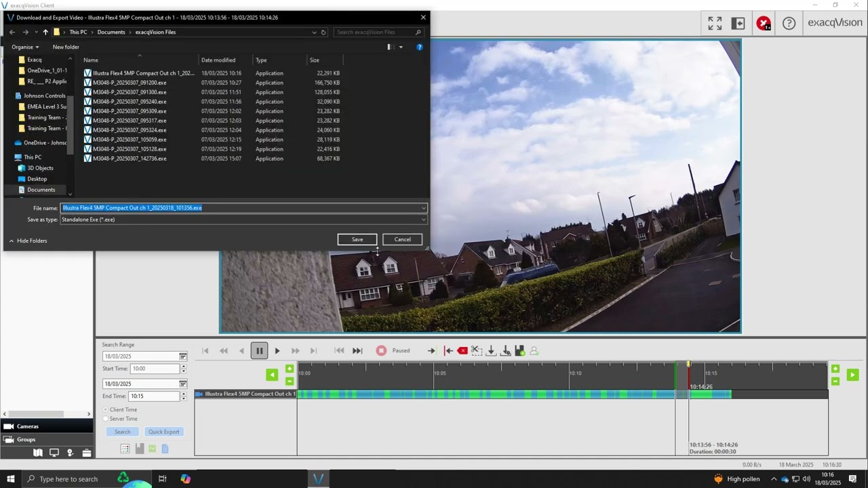Open the end date calendar picker
Image resolution: width=868 pixels, height=488 pixels.
[x=182, y=384]
